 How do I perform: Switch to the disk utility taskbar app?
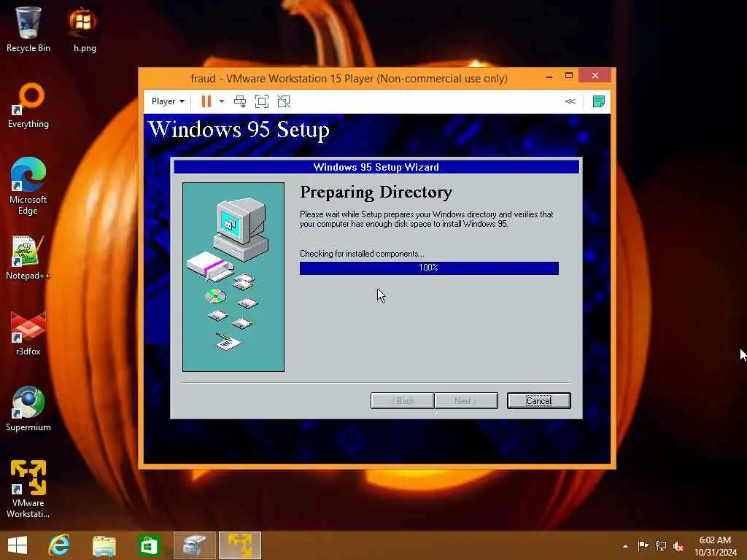194,545
